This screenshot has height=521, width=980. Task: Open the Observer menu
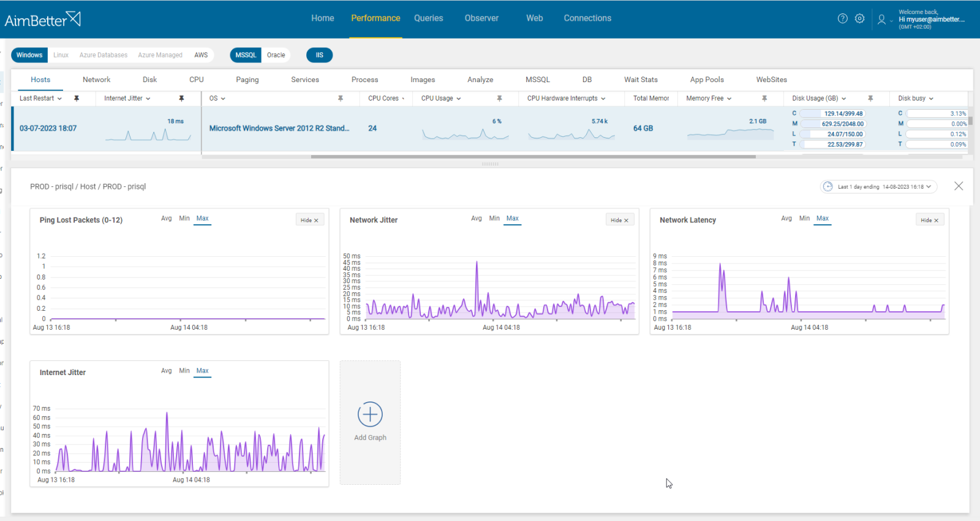point(481,18)
